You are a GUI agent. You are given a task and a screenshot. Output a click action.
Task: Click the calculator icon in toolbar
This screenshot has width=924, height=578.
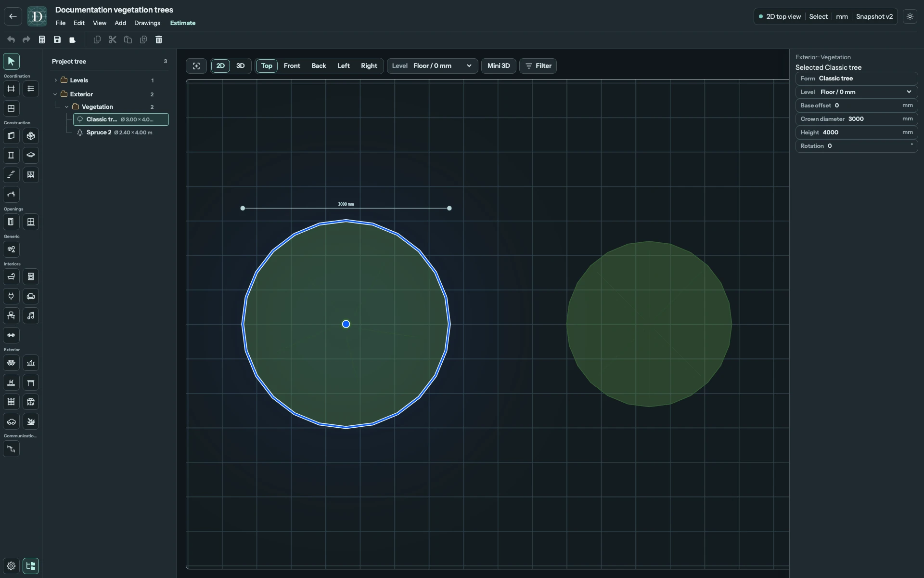(42, 39)
